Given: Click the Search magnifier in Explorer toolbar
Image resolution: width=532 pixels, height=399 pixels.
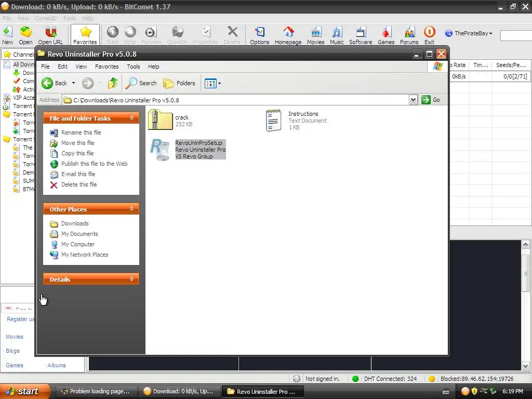Looking at the screenshot, I should tap(141, 83).
